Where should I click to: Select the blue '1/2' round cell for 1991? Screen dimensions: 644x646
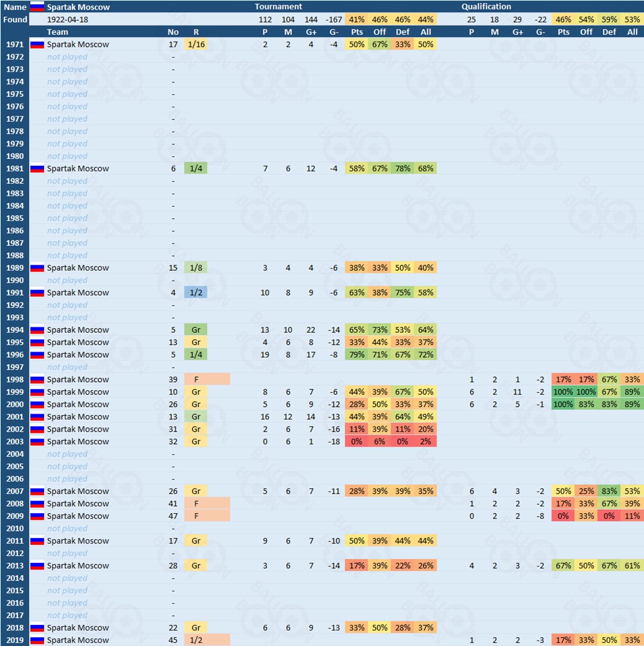pos(196,293)
